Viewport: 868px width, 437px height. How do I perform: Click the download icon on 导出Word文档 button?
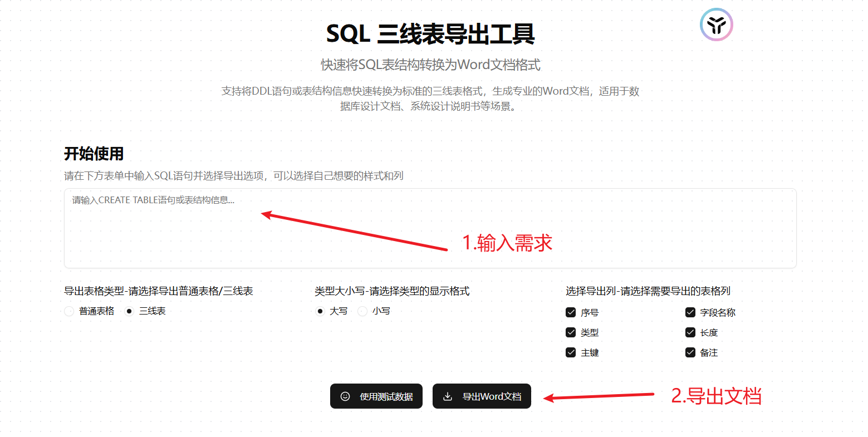click(x=448, y=396)
